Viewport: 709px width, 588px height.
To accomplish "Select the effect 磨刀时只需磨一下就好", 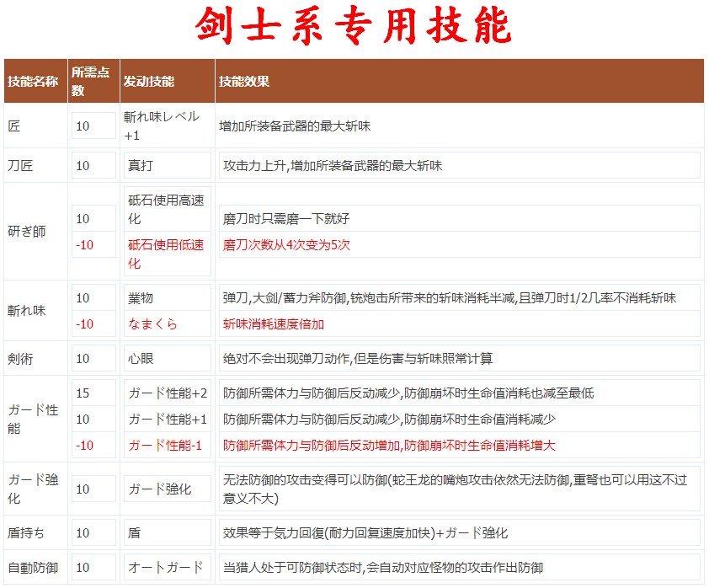I will pyautogui.click(x=286, y=218).
